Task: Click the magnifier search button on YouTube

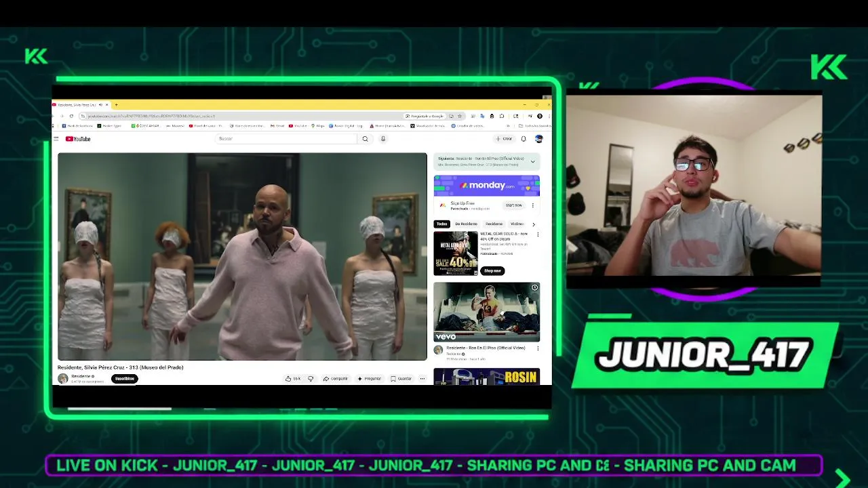Action: (x=365, y=139)
